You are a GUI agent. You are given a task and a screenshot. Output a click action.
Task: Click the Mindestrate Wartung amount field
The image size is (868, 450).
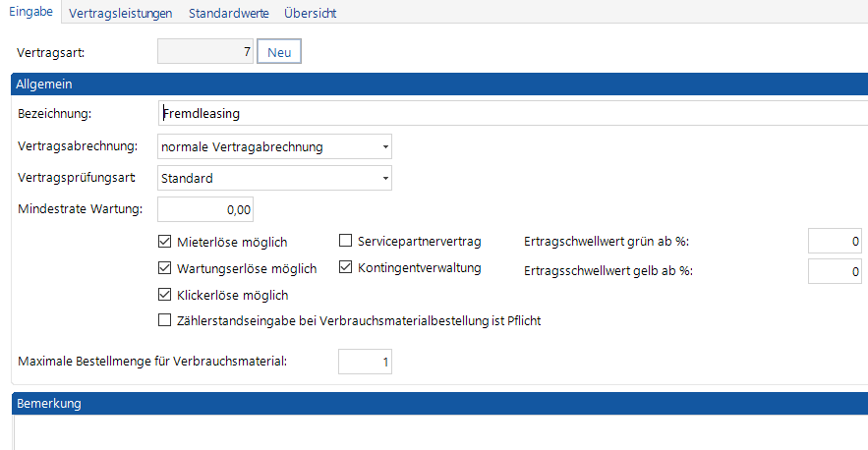click(x=205, y=208)
